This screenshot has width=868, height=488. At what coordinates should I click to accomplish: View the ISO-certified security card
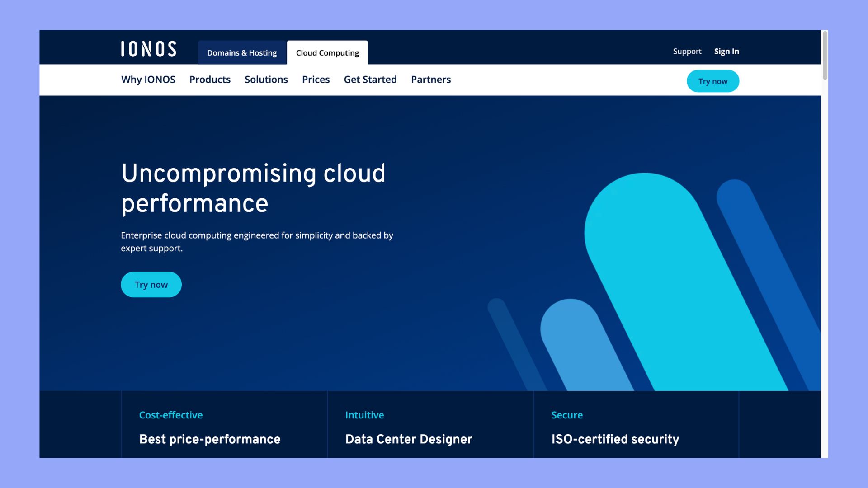point(615,439)
